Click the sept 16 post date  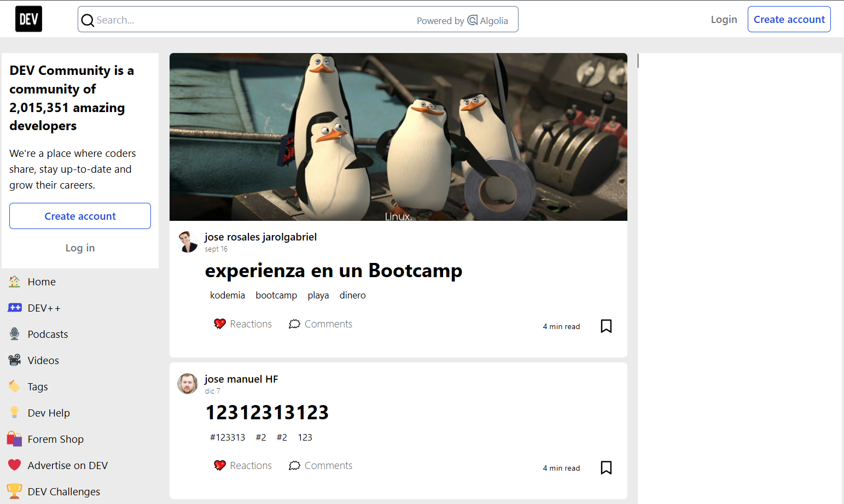(216, 249)
